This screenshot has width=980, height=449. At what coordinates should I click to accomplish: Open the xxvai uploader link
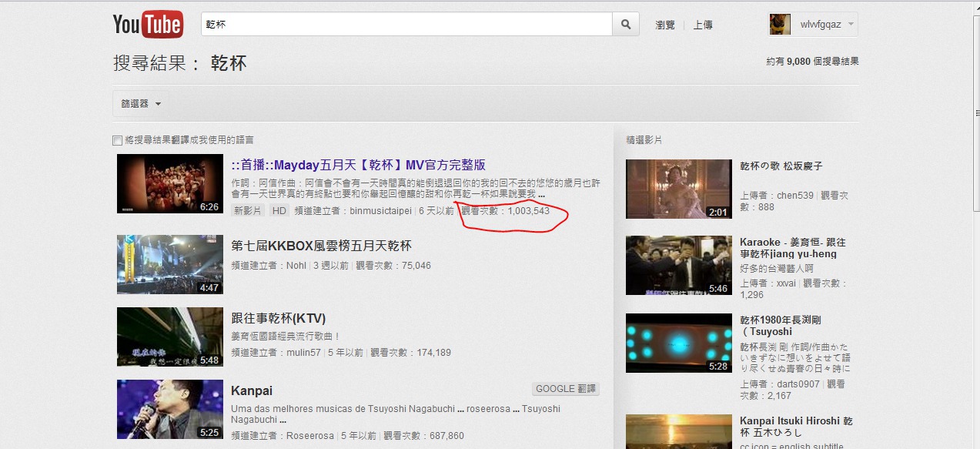786,283
